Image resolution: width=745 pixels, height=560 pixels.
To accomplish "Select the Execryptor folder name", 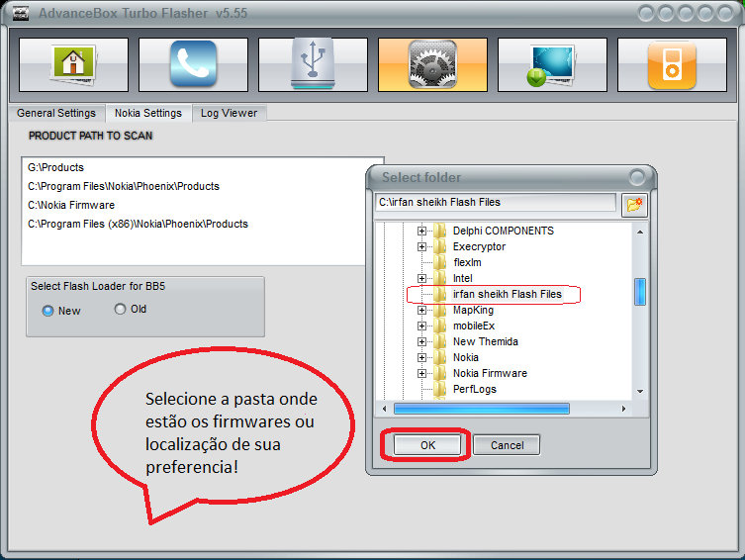I will pyautogui.click(x=479, y=246).
